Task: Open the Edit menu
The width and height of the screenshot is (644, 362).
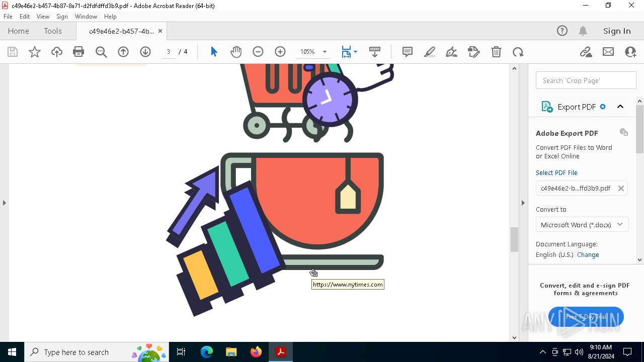Action: (25, 17)
